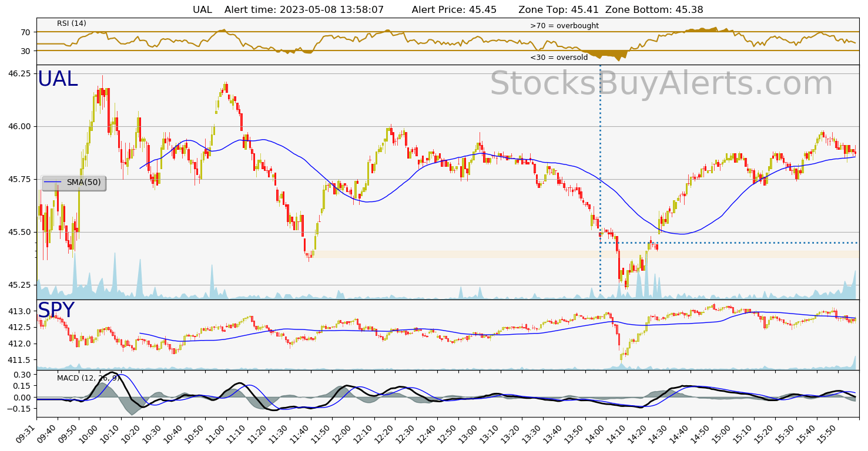Click the '<30 = oversold' annotation

click(559, 58)
